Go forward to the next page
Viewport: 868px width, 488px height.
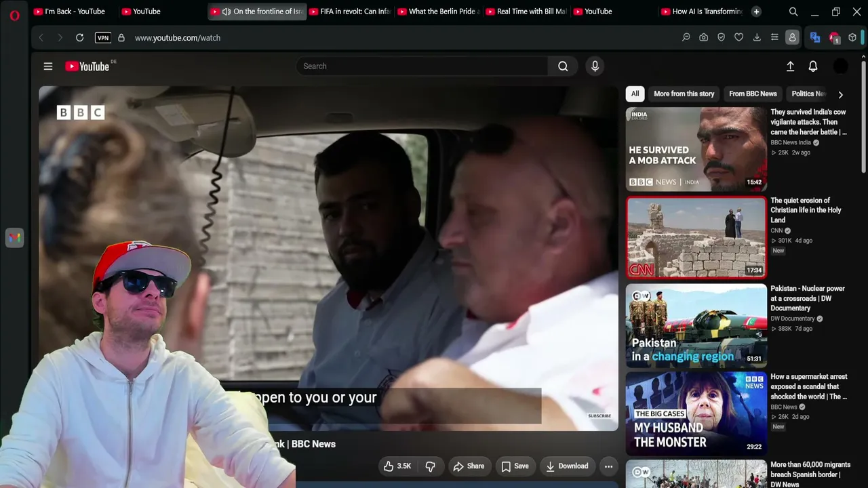[60, 38]
